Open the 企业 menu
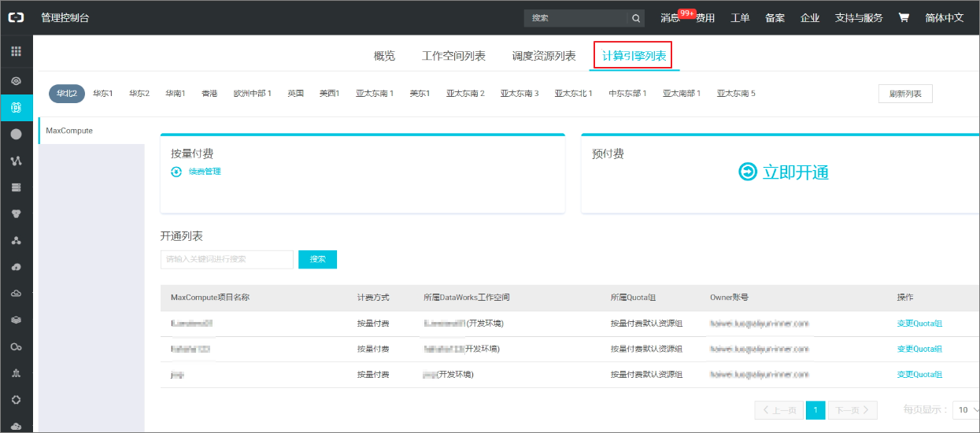 [810, 17]
